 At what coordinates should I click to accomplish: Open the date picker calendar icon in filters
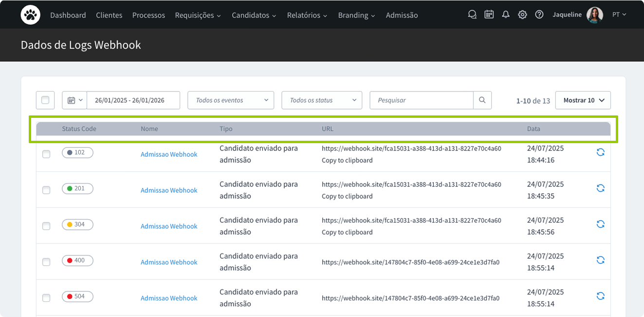72,100
